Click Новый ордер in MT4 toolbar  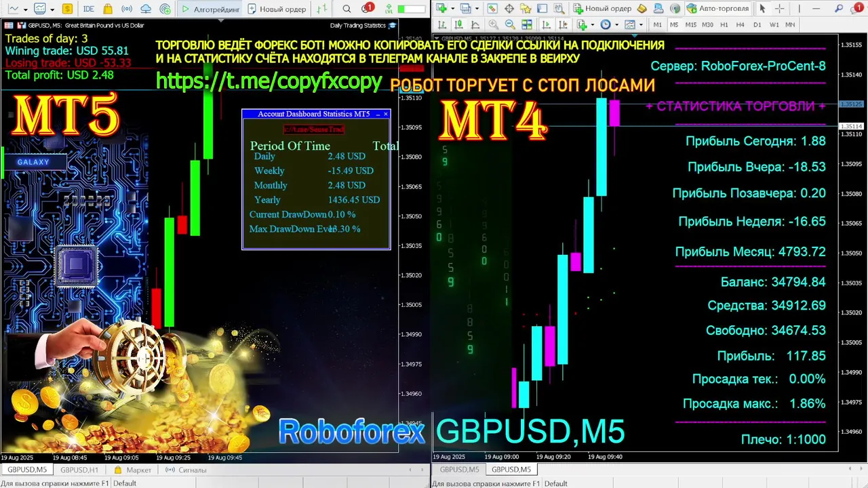point(602,8)
